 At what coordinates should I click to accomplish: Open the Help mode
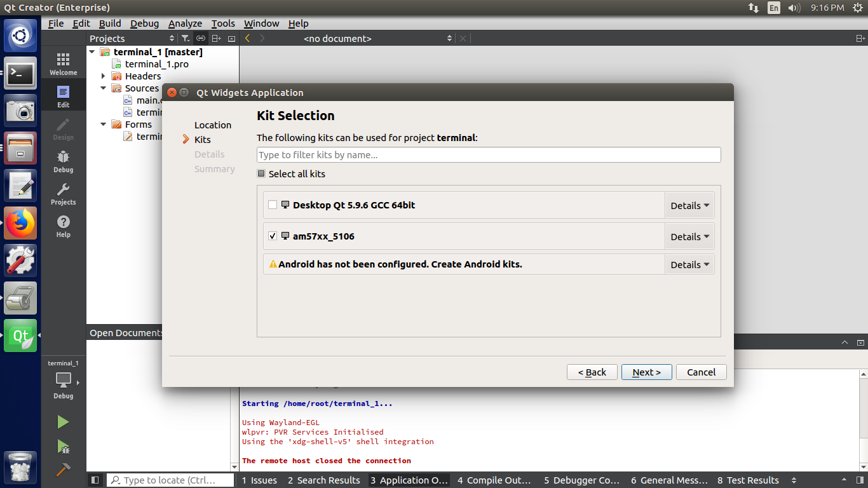click(x=63, y=226)
